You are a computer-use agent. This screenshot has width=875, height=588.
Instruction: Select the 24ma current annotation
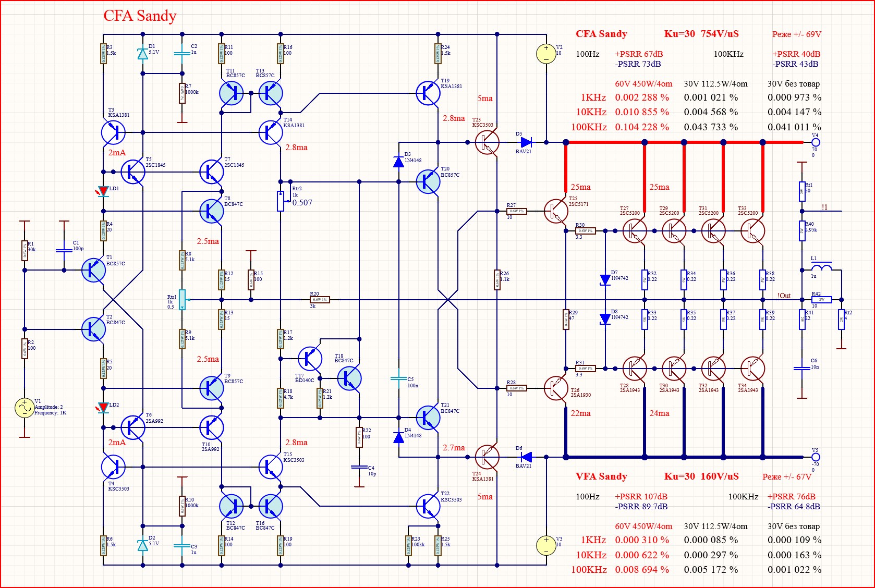(x=659, y=413)
